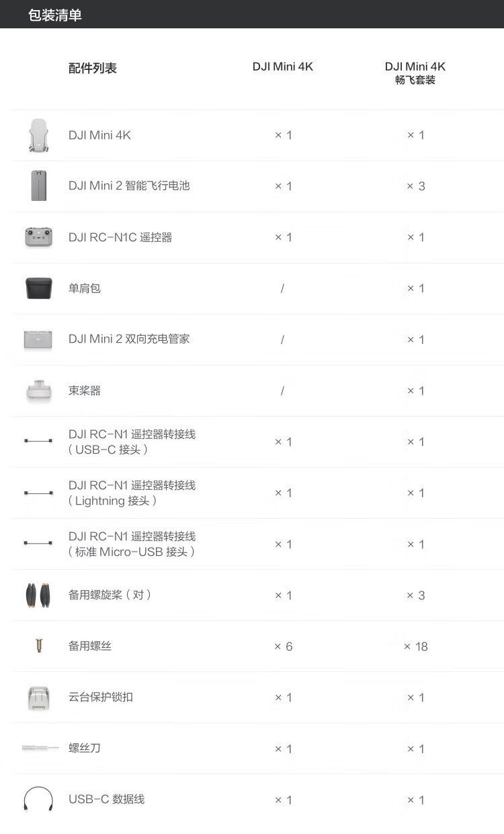
Task: Click the spare screw icon
Action: point(38,647)
